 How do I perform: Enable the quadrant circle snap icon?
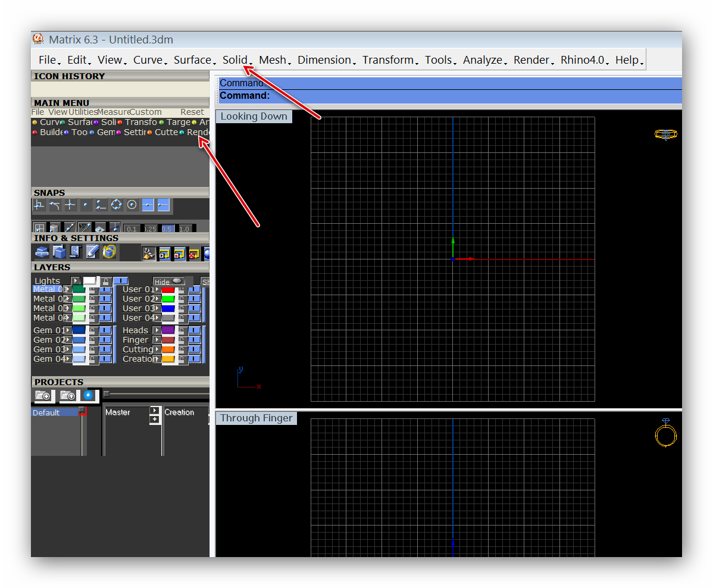[x=117, y=205]
